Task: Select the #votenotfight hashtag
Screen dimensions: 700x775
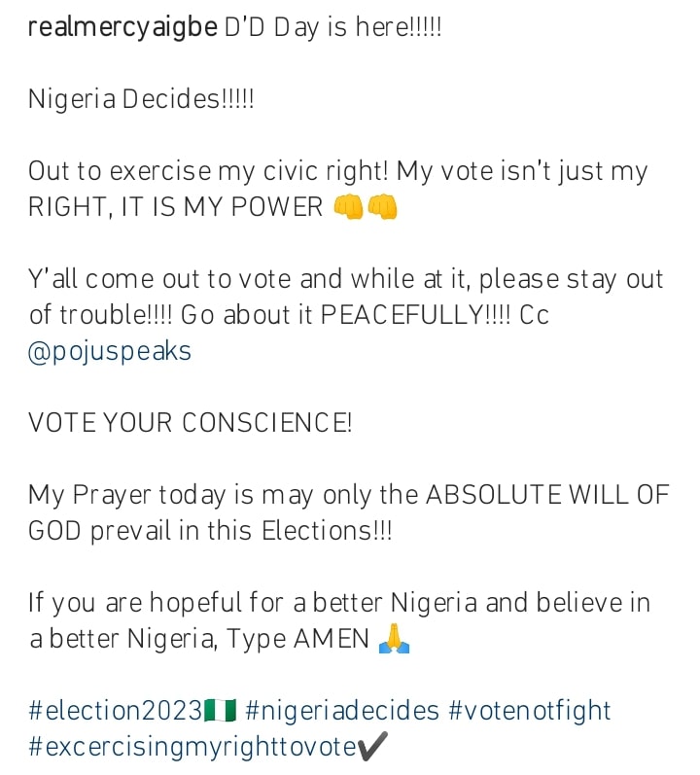Action: pyautogui.click(x=530, y=711)
